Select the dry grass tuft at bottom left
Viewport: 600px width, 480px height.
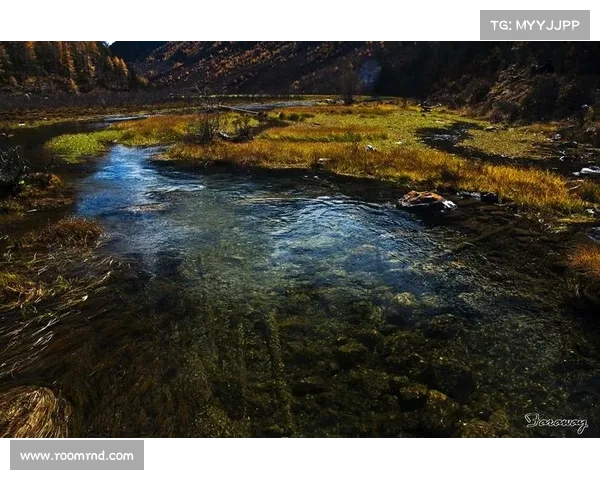32,412
